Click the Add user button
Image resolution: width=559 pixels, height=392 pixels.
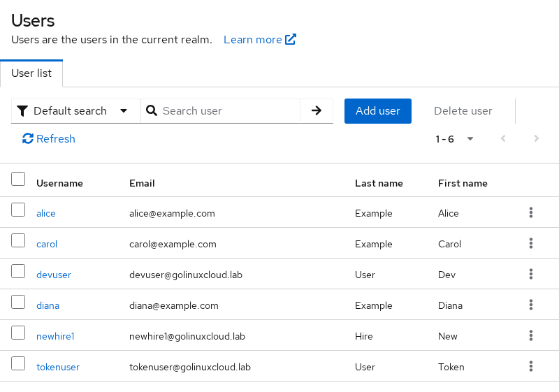coord(378,111)
